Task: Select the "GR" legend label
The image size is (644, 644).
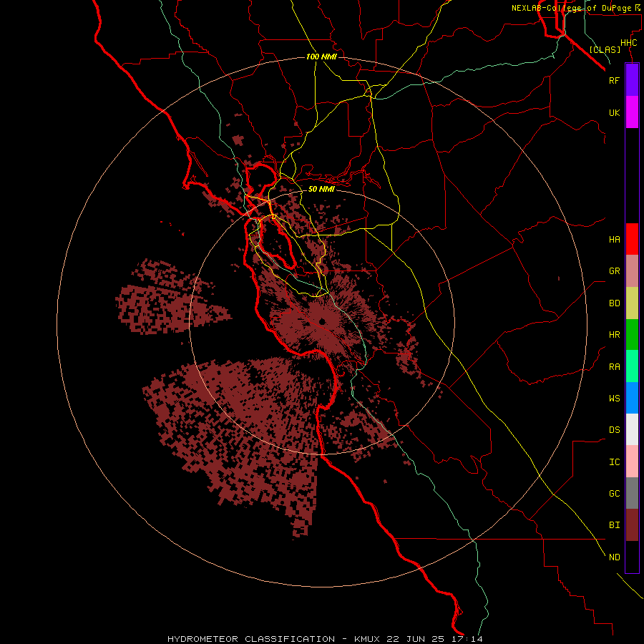Action: pos(614,271)
